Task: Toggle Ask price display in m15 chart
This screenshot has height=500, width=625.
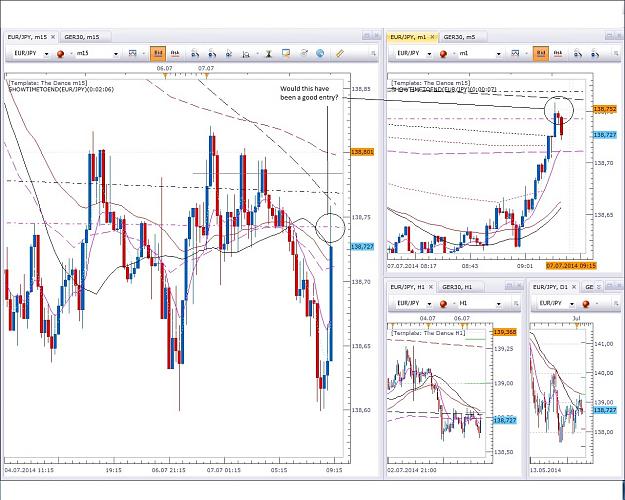Action: point(175,53)
